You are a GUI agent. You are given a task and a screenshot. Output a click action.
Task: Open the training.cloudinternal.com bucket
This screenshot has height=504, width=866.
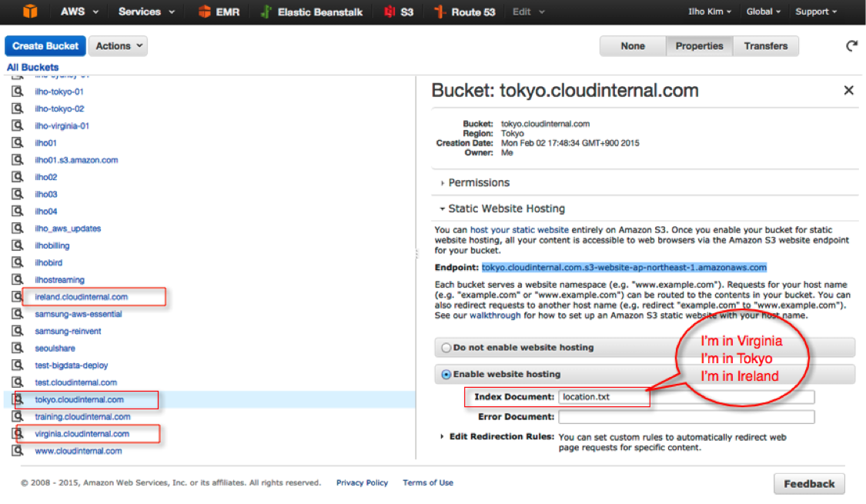(x=82, y=416)
